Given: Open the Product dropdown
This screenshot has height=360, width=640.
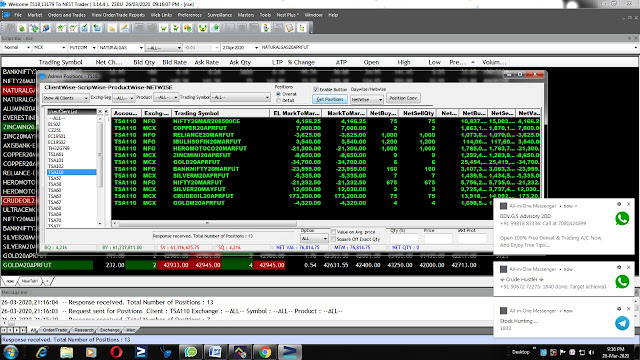Looking at the screenshot, I should click(x=166, y=98).
